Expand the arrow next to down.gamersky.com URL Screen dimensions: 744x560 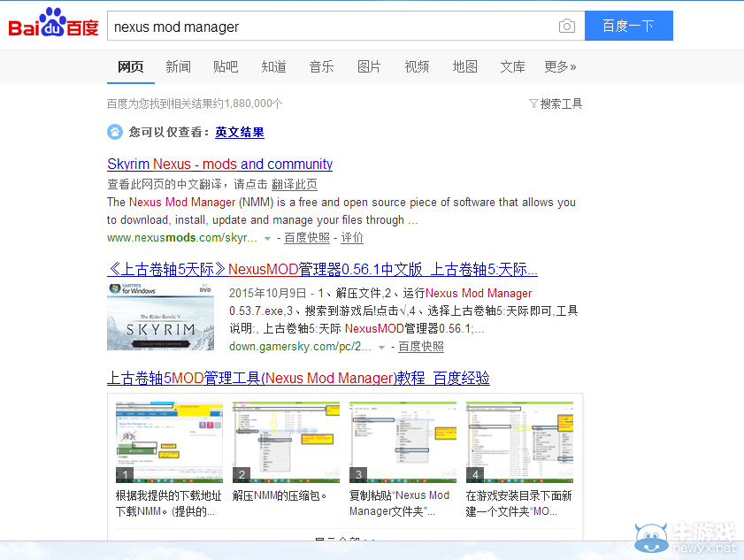coord(381,348)
